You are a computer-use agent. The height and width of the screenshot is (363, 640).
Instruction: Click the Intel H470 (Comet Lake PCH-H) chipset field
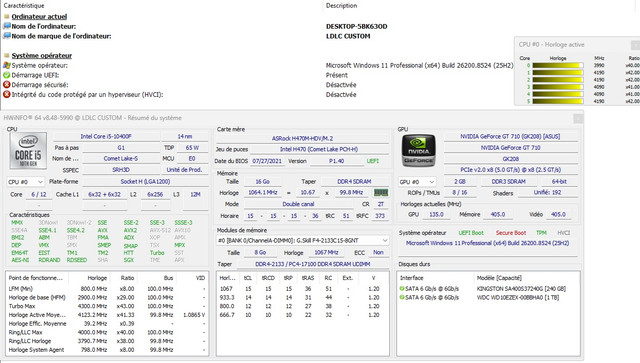[319, 149]
